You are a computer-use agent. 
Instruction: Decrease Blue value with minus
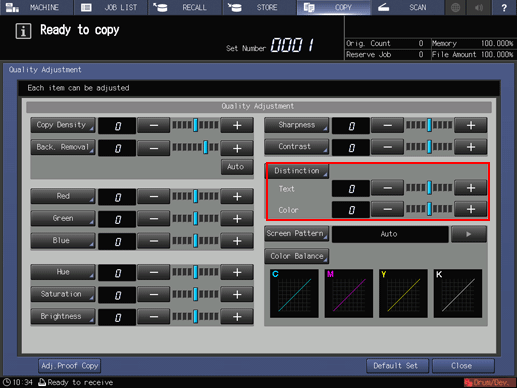click(x=154, y=241)
